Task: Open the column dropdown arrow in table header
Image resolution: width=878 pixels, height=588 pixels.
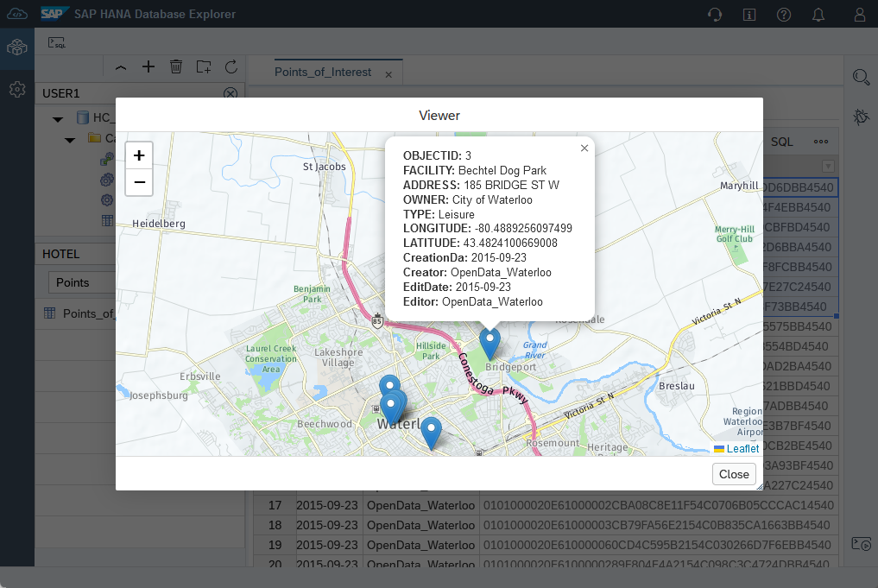Action: point(828,167)
